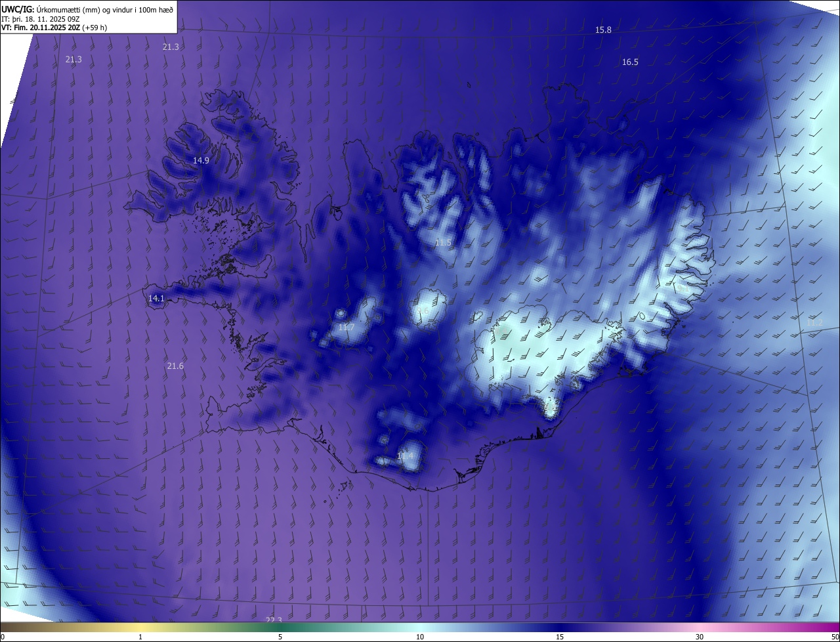Click the 5 tick on the color scale

coord(280,637)
